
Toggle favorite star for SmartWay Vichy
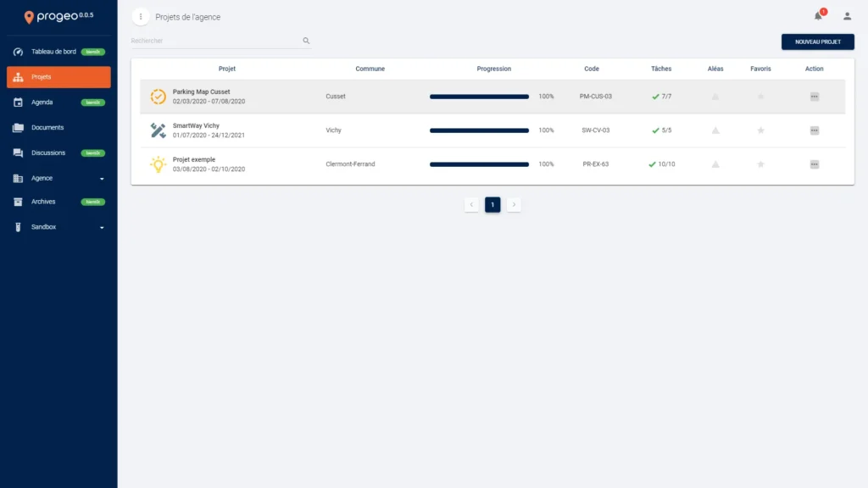(x=760, y=130)
